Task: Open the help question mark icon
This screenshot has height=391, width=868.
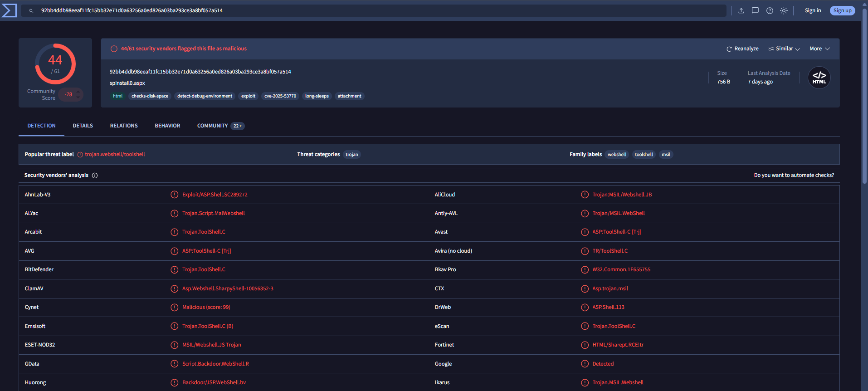Action: tap(770, 10)
